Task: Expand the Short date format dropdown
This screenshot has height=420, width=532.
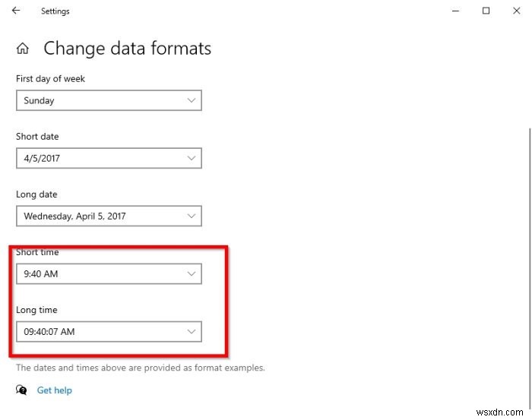Action: 109,158
